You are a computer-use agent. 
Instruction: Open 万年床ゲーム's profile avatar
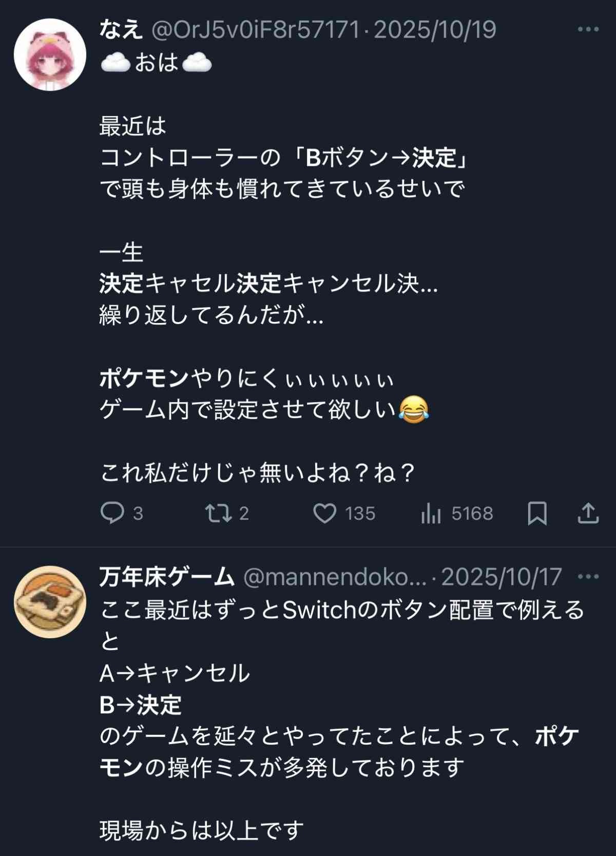point(50,601)
